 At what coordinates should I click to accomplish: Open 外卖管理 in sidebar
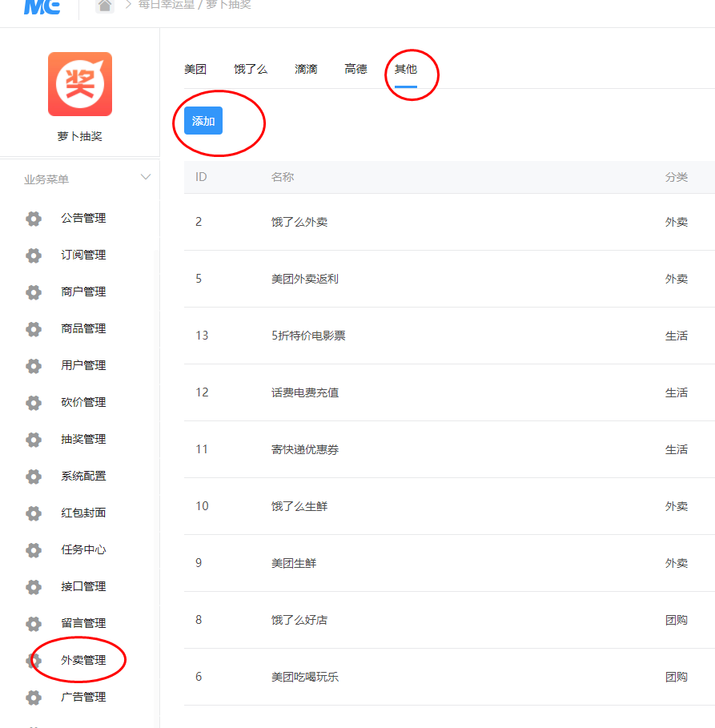click(x=83, y=660)
